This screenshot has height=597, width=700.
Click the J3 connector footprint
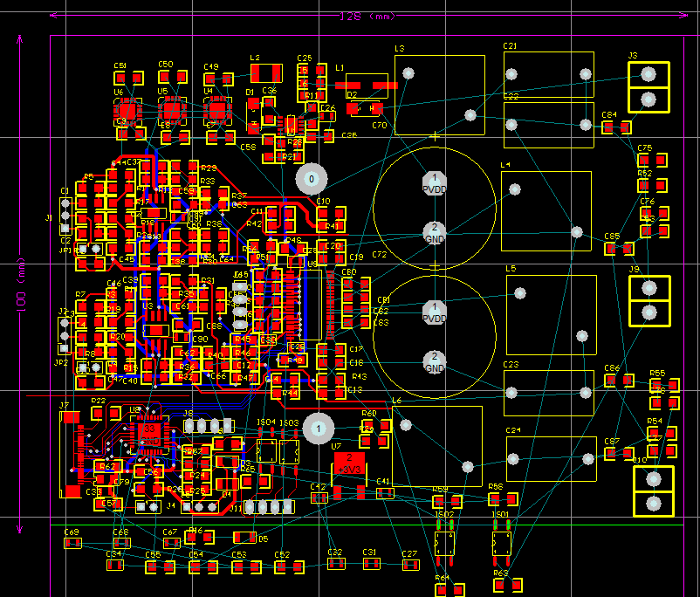click(648, 87)
